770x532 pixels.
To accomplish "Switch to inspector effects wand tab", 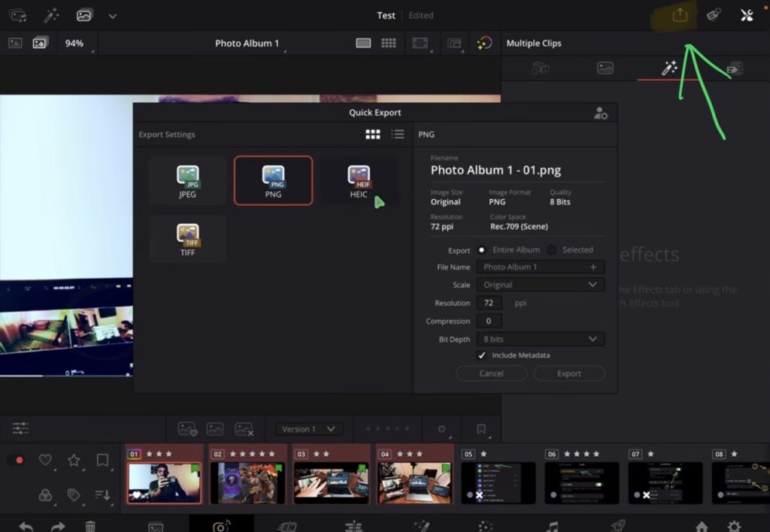I will pyautogui.click(x=669, y=68).
